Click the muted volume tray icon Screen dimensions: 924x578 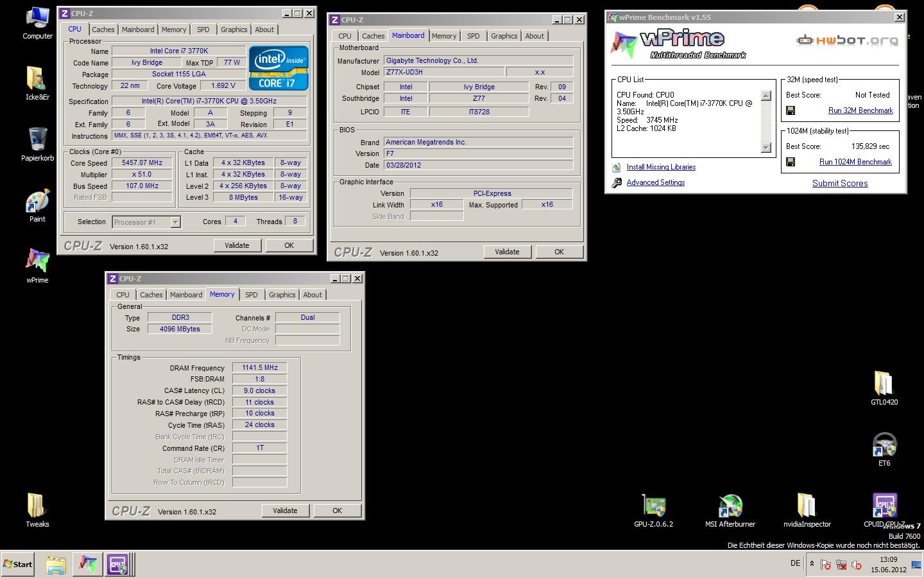coord(856,565)
